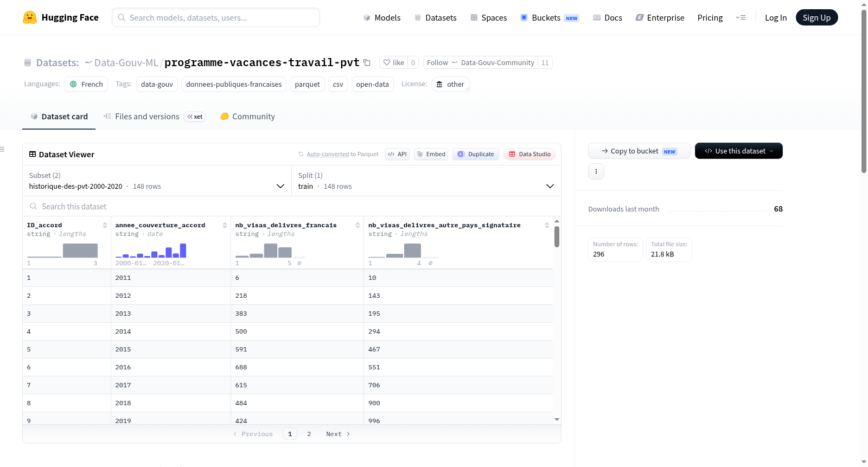Screen dimensions: 868x467
Task: Open the Pricing page
Action: [x=710, y=17]
